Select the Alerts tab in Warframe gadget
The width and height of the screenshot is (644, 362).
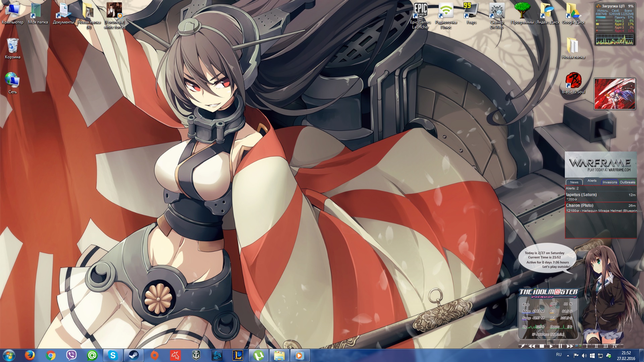point(592,181)
